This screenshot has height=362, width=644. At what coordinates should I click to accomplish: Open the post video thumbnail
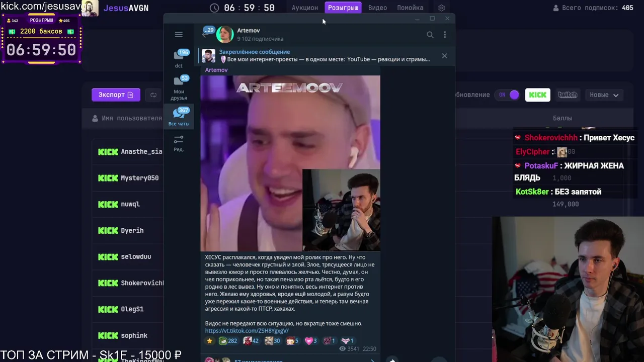pos(290,163)
